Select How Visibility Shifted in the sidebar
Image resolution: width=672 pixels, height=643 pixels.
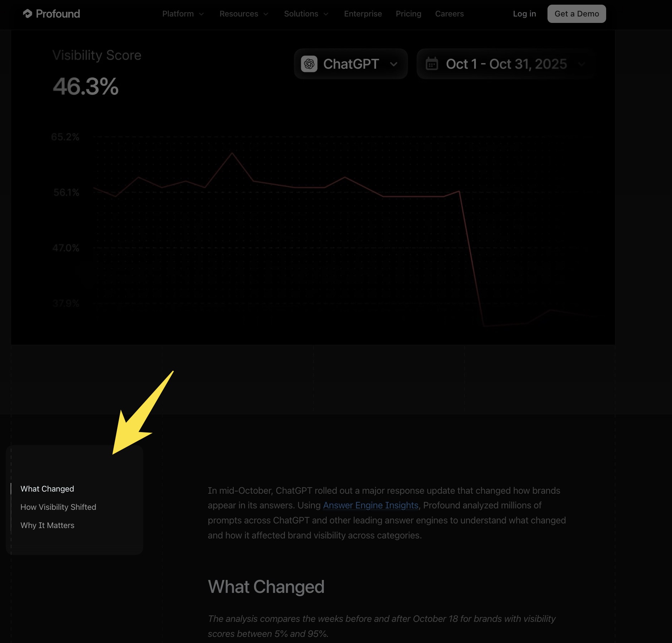point(58,507)
